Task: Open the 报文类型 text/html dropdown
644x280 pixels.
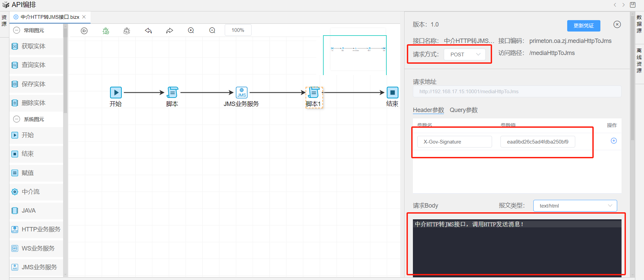Action: tap(575, 206)
